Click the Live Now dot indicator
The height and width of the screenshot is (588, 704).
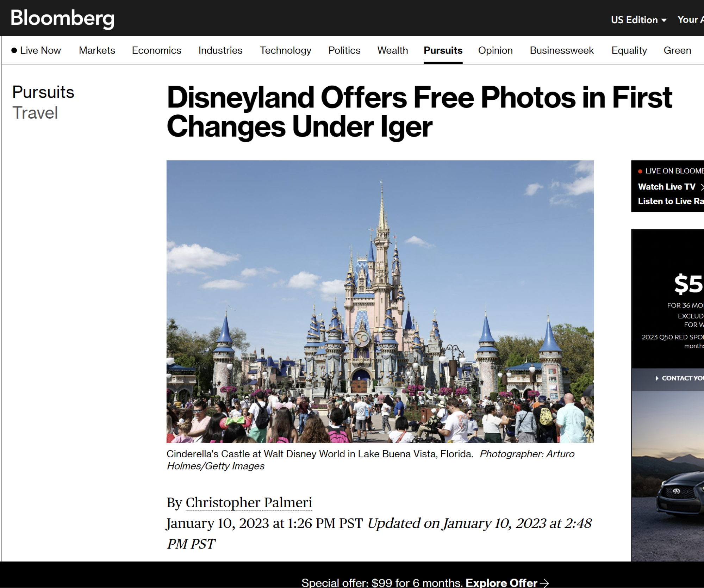[14, 50]
